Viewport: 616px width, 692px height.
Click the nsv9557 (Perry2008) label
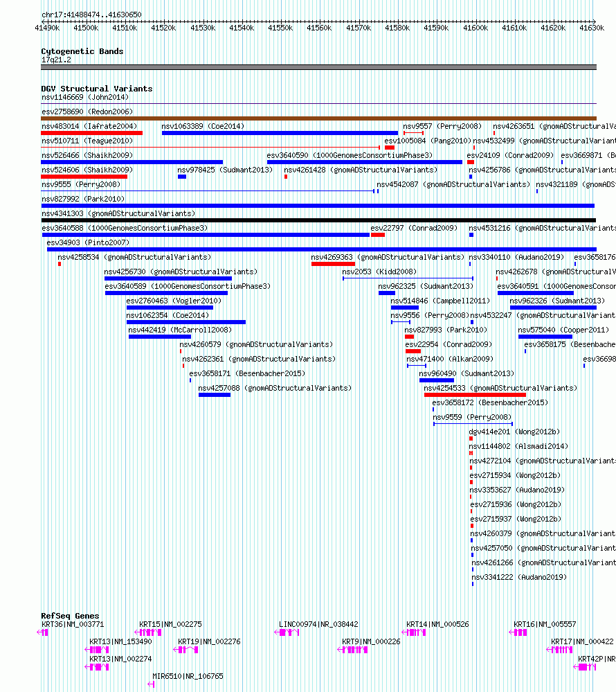pyautogui.click(x=442, y=126)
